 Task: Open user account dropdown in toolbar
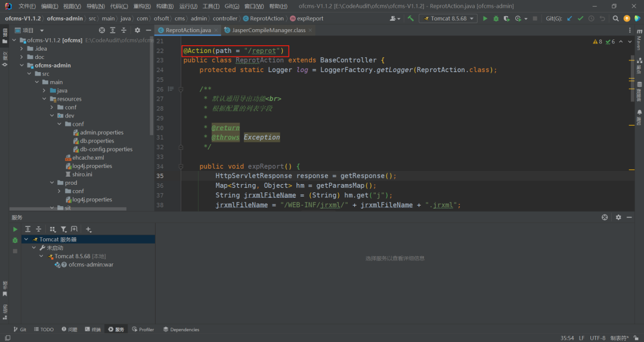pyautogui.click(x=395, y=18)
